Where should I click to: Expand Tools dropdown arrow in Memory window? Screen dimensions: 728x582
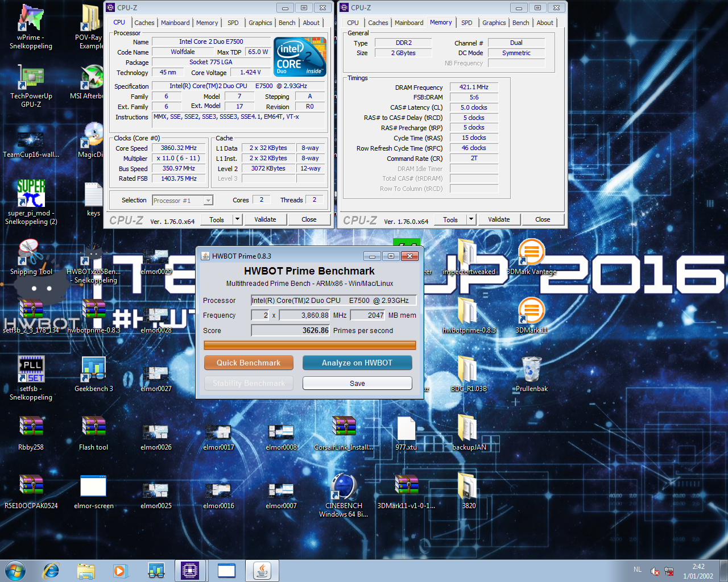point(471,219)
